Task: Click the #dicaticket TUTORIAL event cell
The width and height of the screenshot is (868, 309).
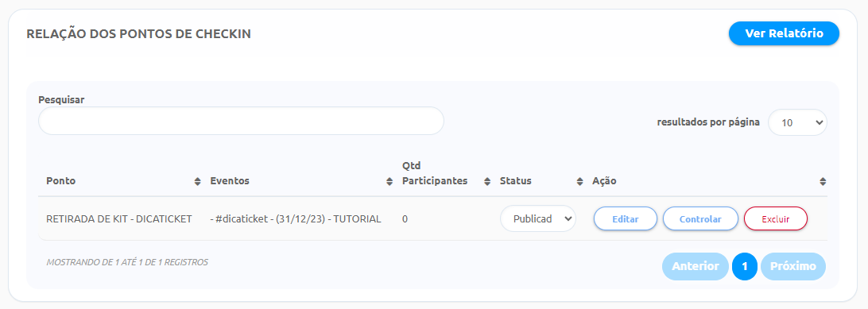Action: [x=296, y=219]
